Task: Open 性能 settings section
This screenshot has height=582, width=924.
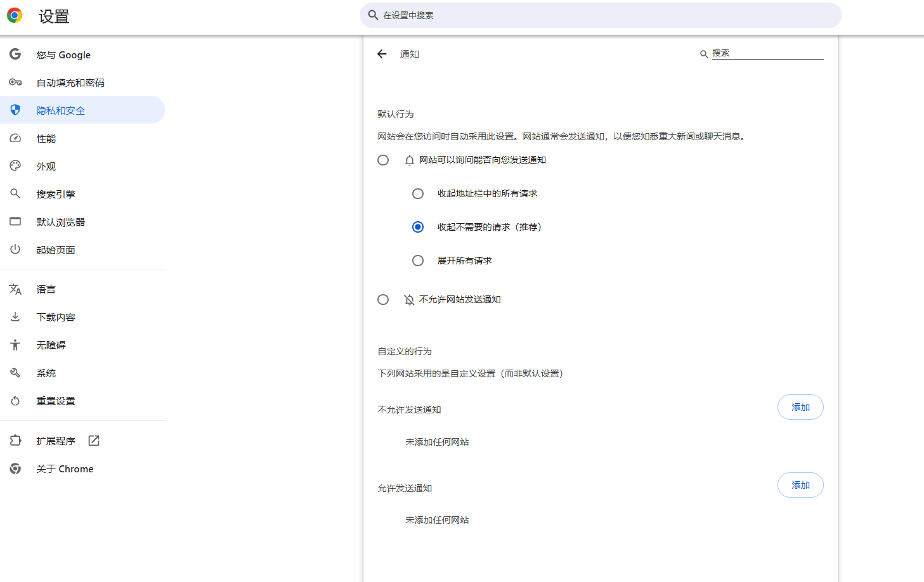Action: pyautogui.click(x=82, y=138)
